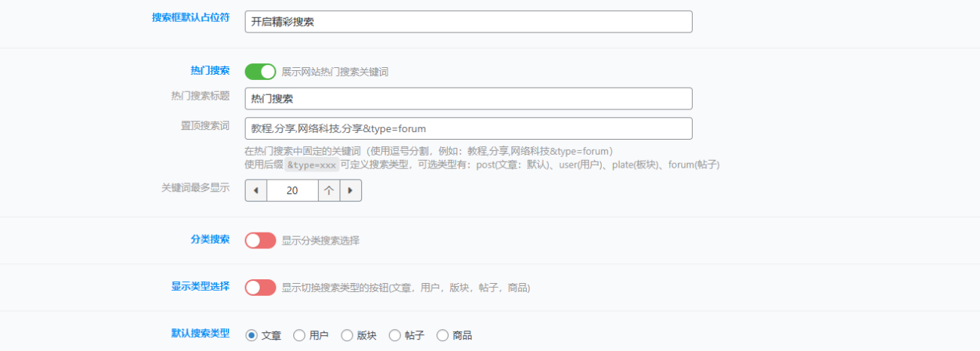
Task: Click the 分类搜索 section label
Action: tap(210, 239)
